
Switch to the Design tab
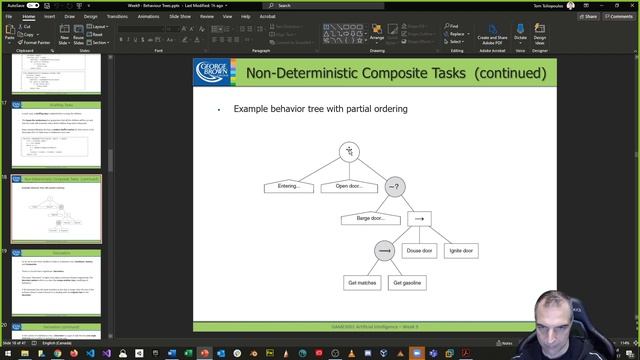point(91,17)
